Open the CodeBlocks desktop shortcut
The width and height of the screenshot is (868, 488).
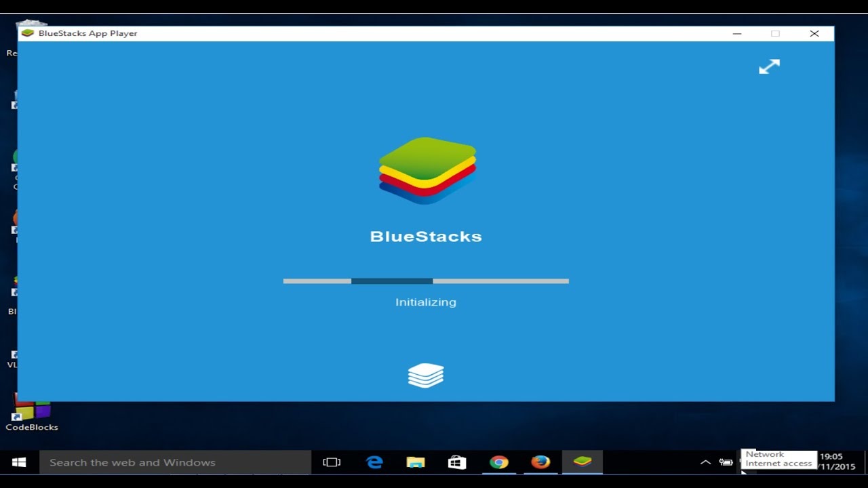(x=31, y=410)
